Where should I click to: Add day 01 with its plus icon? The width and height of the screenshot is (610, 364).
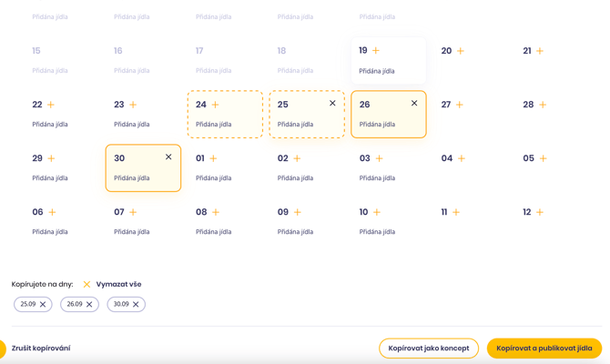[213, 158]
